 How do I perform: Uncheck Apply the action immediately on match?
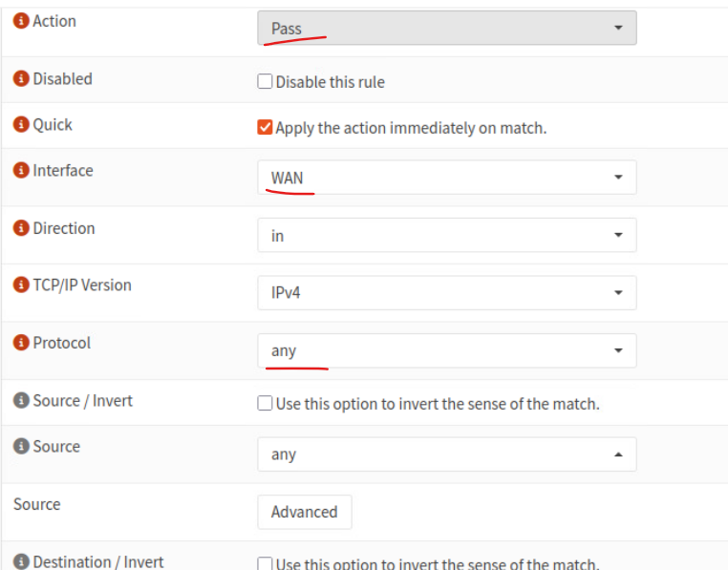(265, 127)
